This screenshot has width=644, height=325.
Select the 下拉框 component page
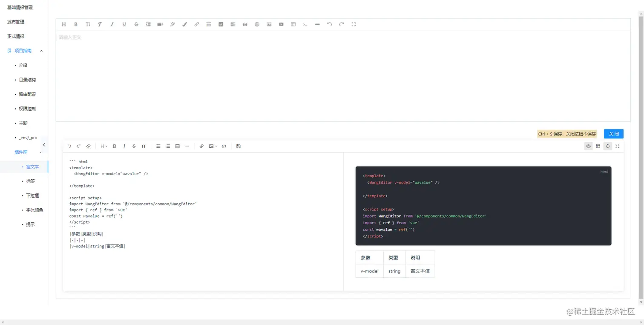[x=32, y=196]
